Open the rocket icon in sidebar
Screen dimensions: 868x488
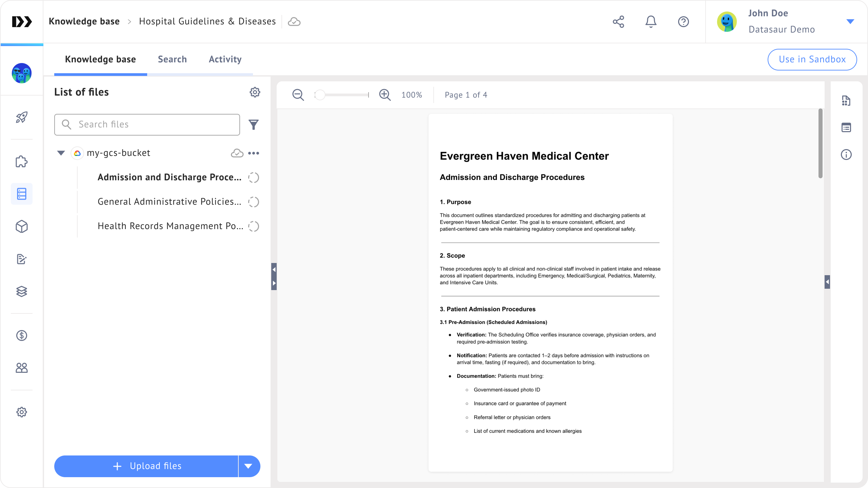coord(22,117)
